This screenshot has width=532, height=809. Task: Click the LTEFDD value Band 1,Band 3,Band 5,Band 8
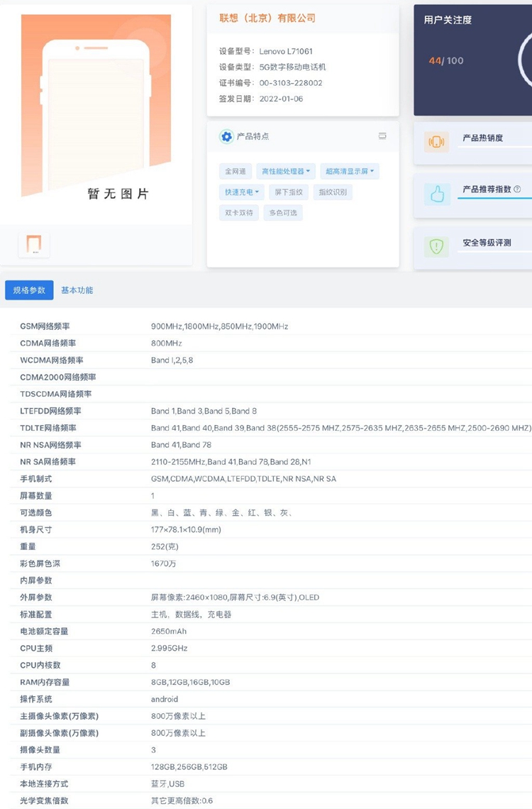[x=204, y=411]
